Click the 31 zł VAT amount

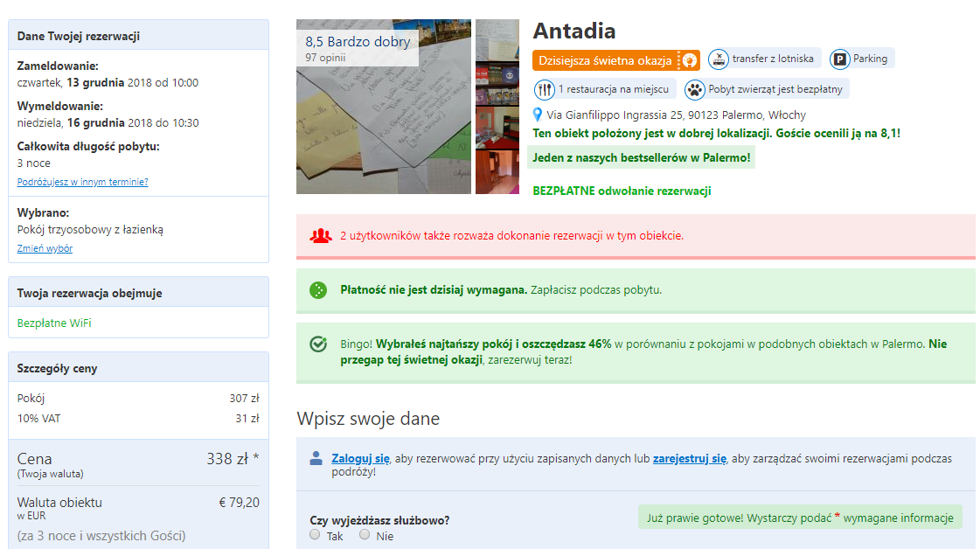(x=247, y=419)
